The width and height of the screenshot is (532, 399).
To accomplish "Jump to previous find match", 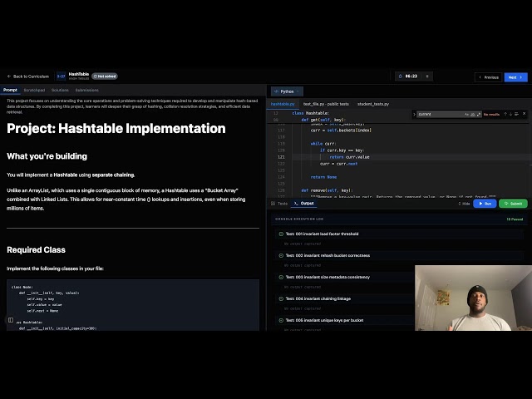I will point(505,114).
